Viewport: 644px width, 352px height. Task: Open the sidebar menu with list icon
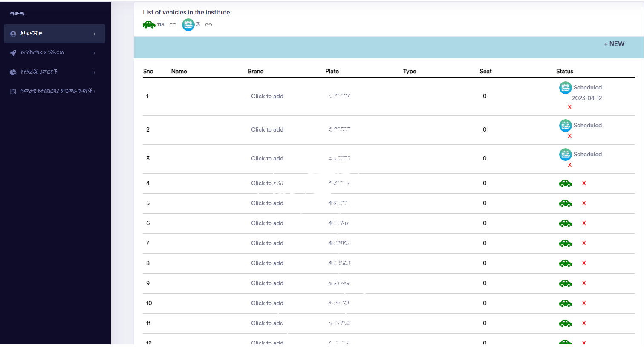click(x=54, y=91)
